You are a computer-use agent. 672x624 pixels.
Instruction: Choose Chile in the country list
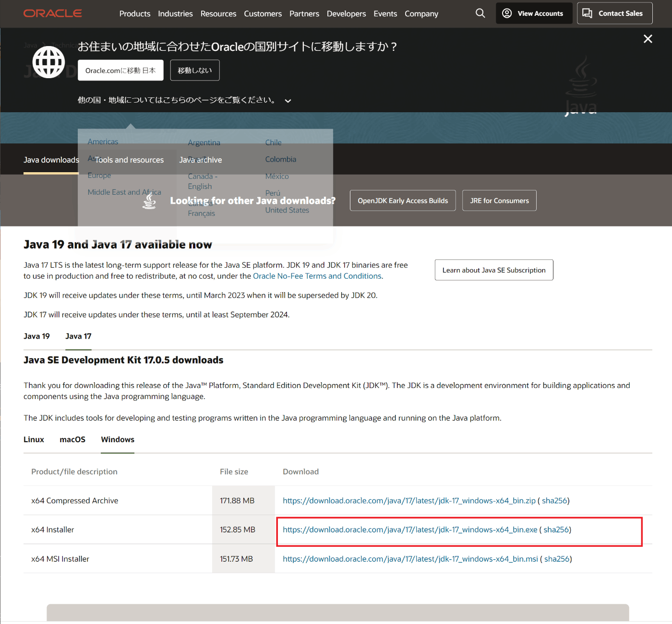(274, 142)
